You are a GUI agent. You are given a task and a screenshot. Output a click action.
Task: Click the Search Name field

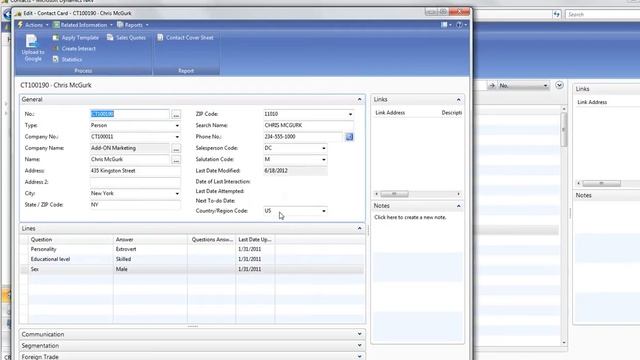click(x=309, y=125)
